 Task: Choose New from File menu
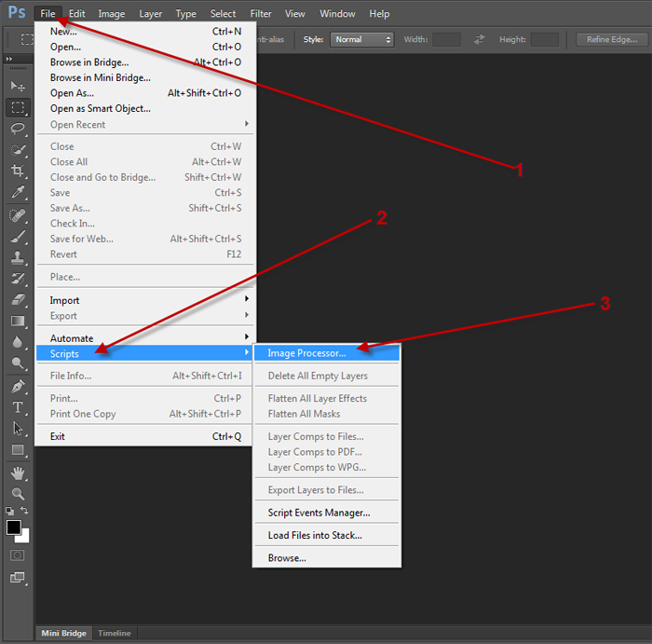[x=145, y=31]
